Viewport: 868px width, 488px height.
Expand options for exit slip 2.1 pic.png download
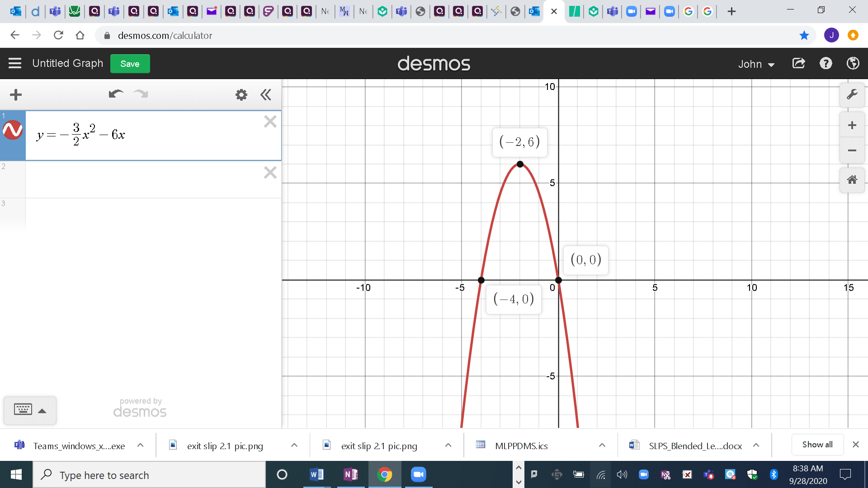pyautogui.click(x=294, y=445)
